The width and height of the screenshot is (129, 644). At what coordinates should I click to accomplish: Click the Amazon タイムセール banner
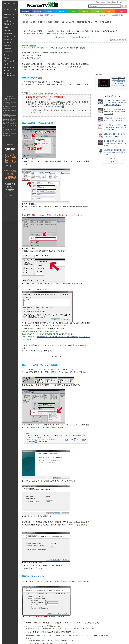[10, 172]
